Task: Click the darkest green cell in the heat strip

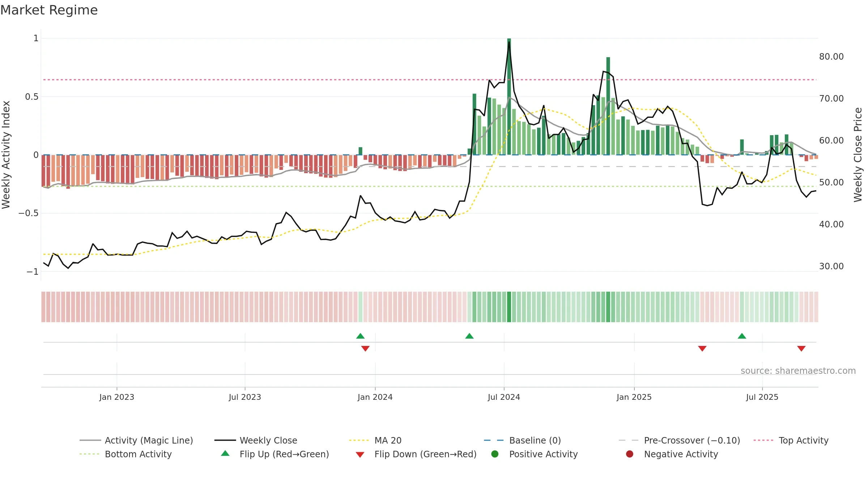Action: [x=509, y=307]
